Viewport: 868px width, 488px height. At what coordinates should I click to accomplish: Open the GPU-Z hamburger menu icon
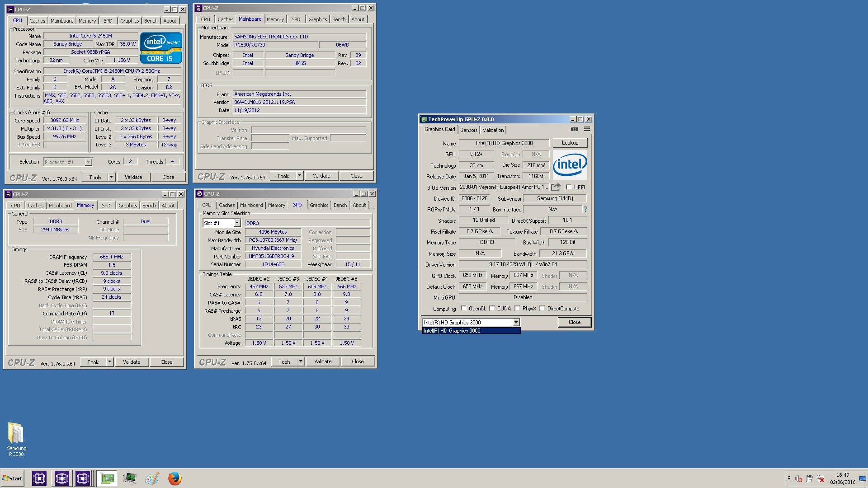587,129
